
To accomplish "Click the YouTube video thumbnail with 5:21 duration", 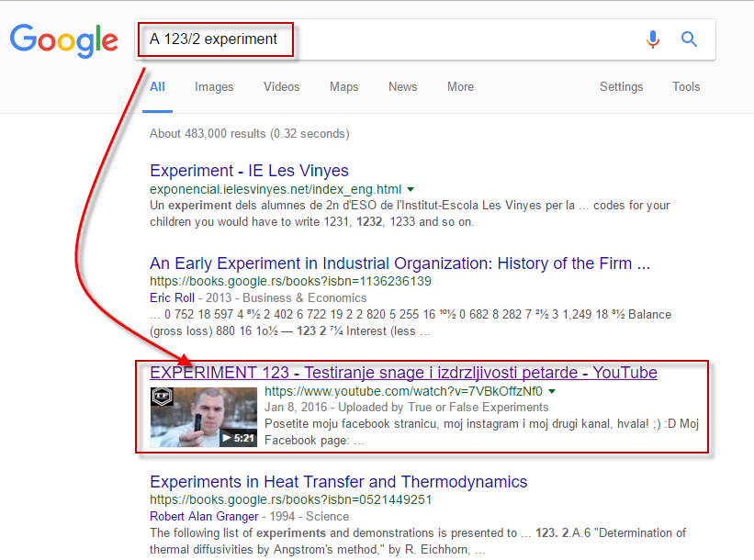I will 203,417.
